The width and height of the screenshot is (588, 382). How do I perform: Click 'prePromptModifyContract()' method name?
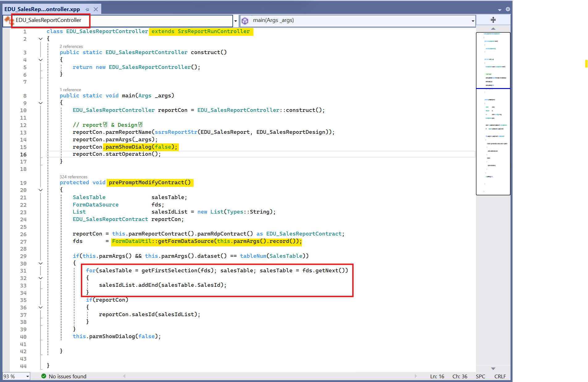(x=150, y=183)
